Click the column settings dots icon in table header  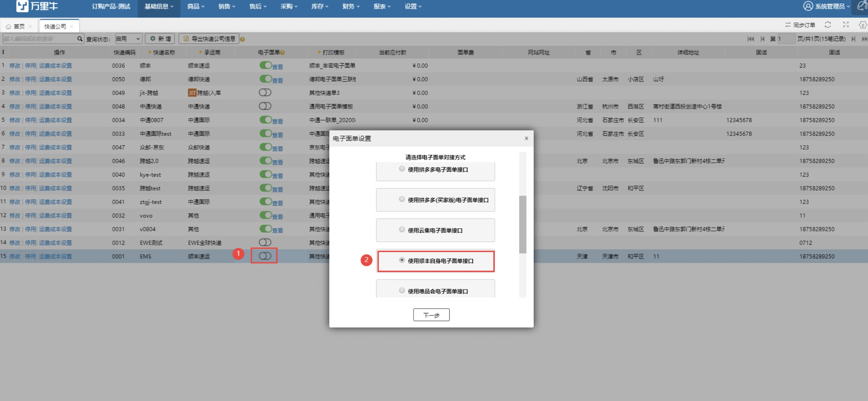(3, 52)
